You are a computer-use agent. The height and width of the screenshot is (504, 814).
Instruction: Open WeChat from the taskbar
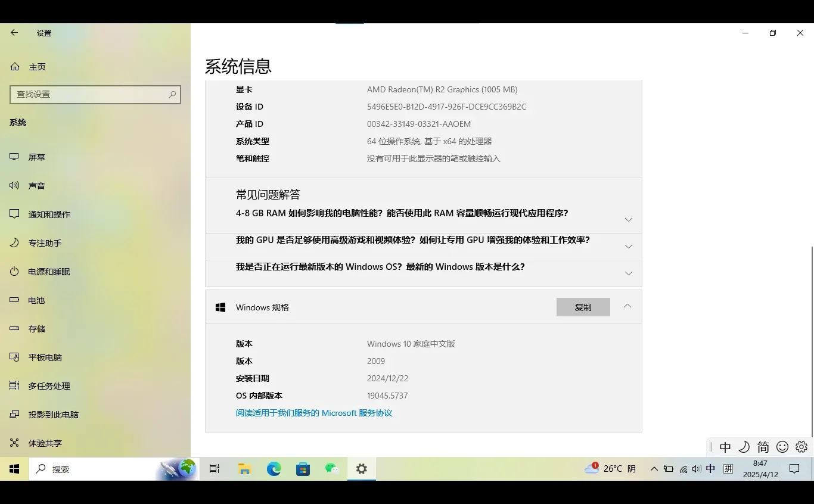332,469
